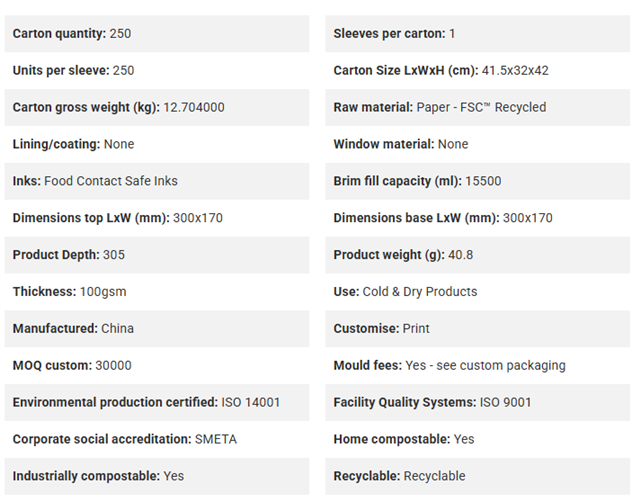Click the Thickness 100gsm entry
Screen dimensions: 640x501
click(69, 292)
